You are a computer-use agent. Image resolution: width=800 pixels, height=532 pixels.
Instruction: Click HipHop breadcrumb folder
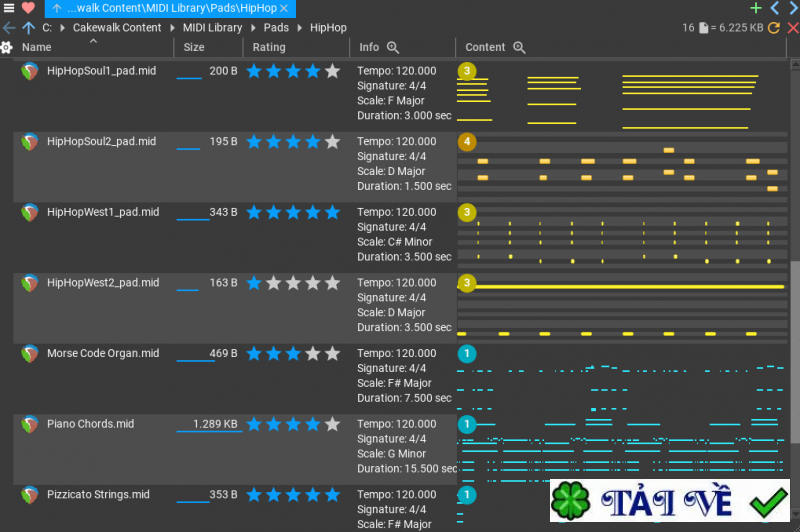pyautogui.click(x=328, y=28)
